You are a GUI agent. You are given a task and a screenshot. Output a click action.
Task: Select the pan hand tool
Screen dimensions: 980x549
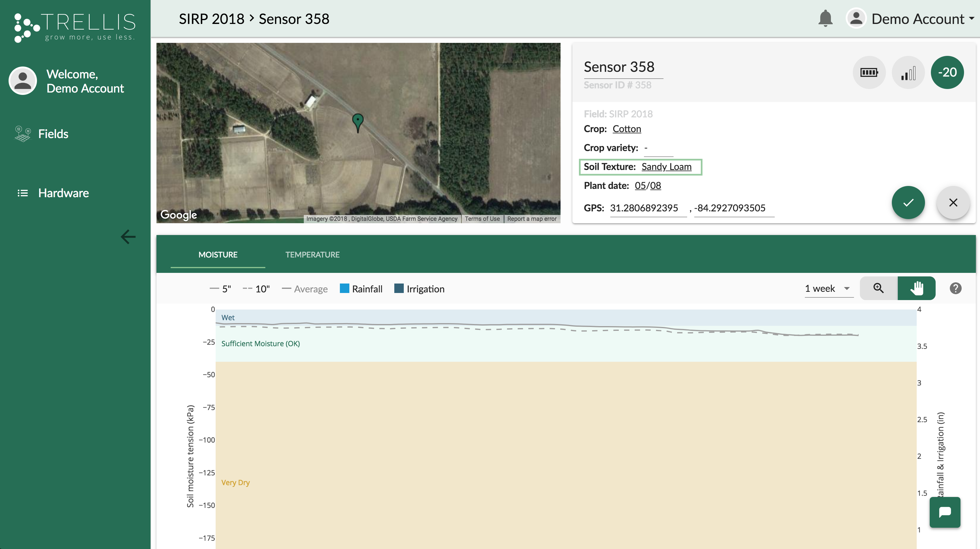916,288
